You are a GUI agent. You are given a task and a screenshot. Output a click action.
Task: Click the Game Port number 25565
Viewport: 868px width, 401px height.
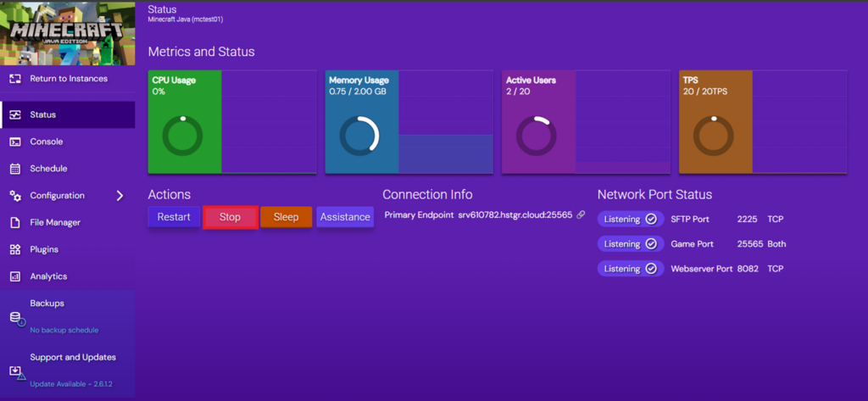pos(750,243)
